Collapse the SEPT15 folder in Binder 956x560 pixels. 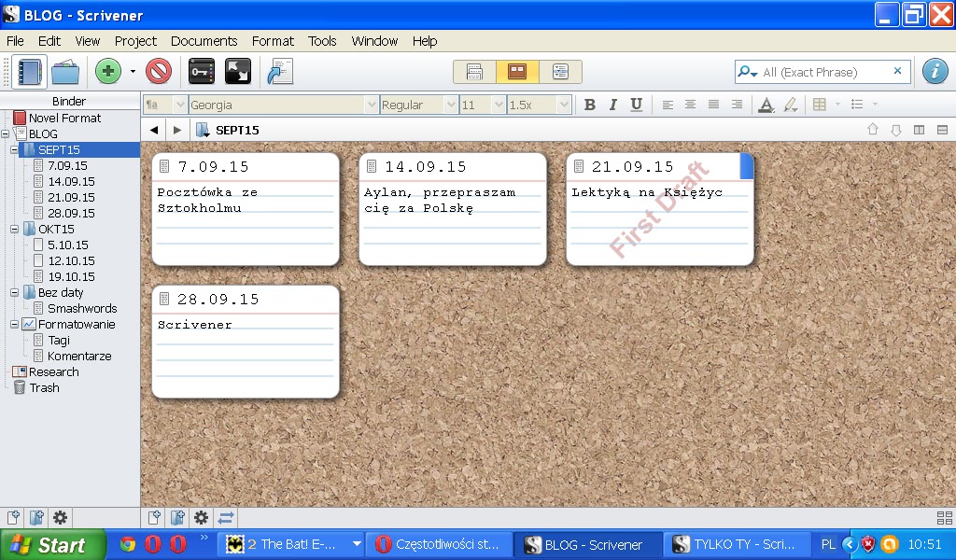15,150
